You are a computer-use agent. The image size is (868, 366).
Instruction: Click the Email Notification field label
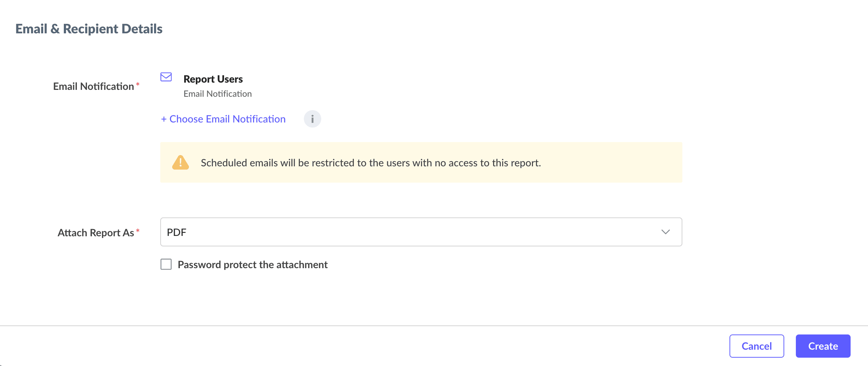[x=94, y=87]
